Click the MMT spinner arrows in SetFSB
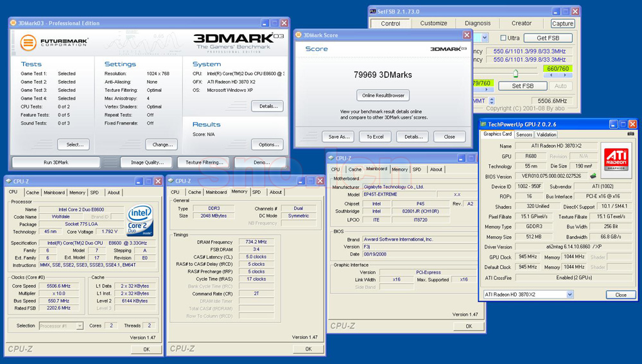The height and width of the screenshot is (364, 642). click(x=492, y=100)
